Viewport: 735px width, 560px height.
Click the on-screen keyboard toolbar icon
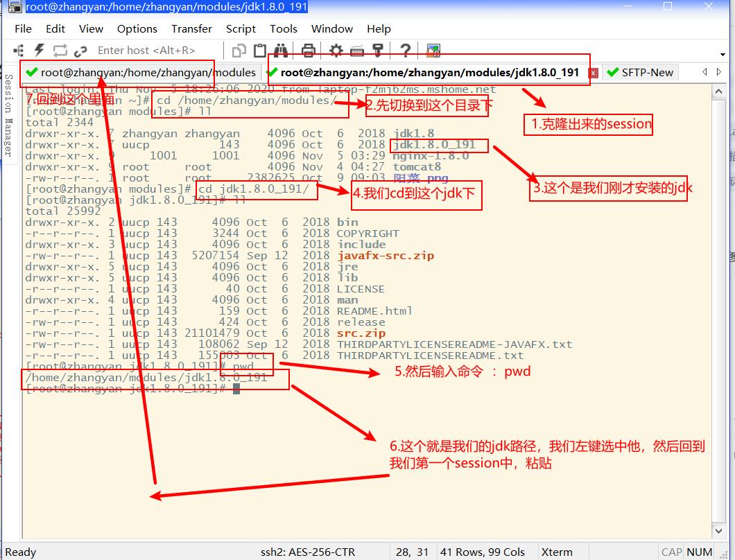point(358,50)
